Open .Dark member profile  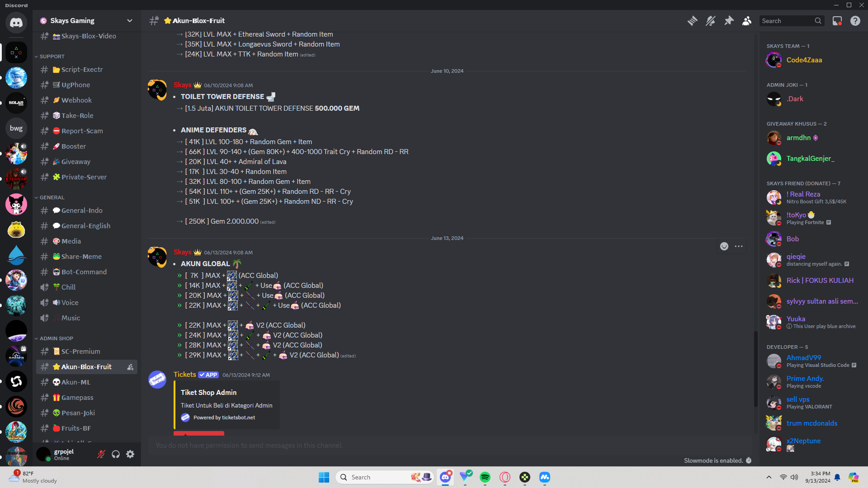(x=810, y=99)
